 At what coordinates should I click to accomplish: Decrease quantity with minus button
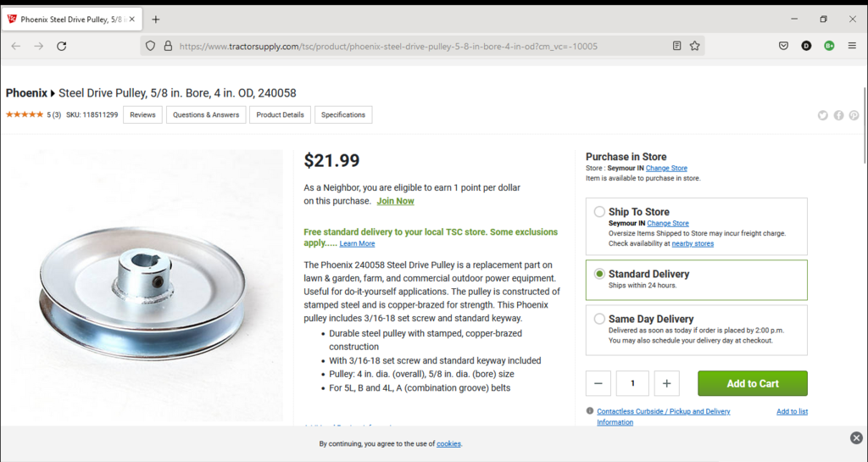[598, 383]
